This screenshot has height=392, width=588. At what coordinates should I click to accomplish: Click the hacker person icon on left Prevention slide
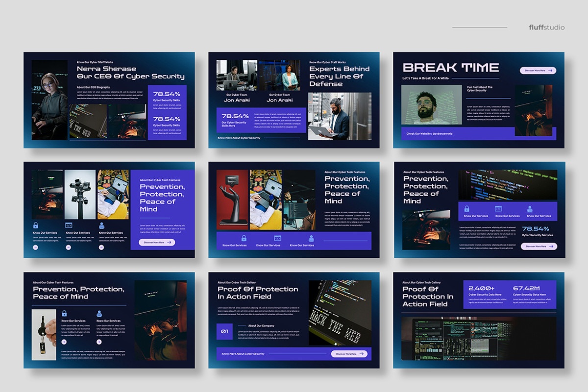[102, 225]
